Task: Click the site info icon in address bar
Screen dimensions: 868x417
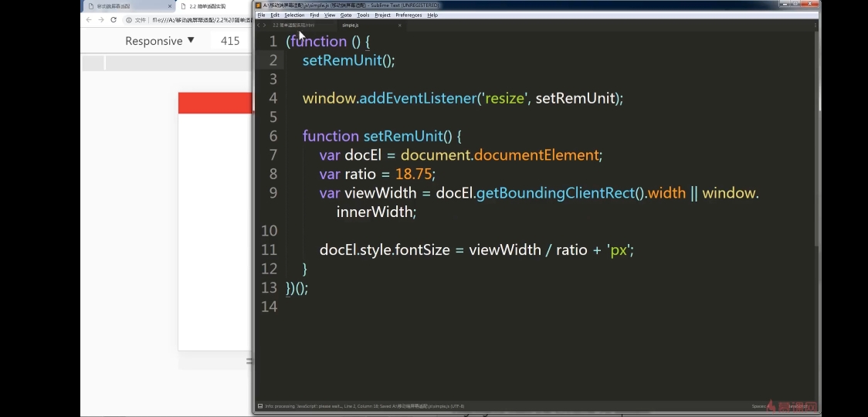Action: (x=128, y=20)
